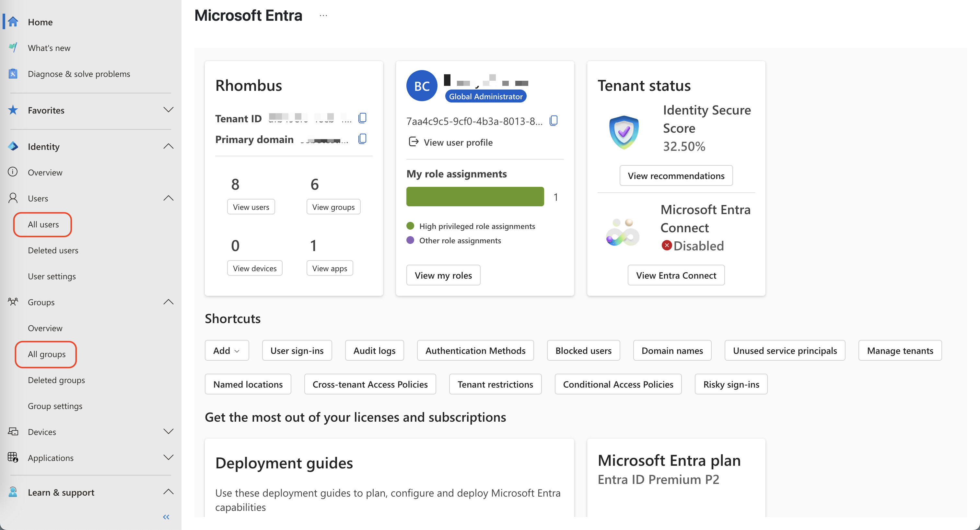Image resolution: width=980 pixels, height=530 pixels.
Task: Open Risky sign-ins shortcut
Action: [731, 384]
